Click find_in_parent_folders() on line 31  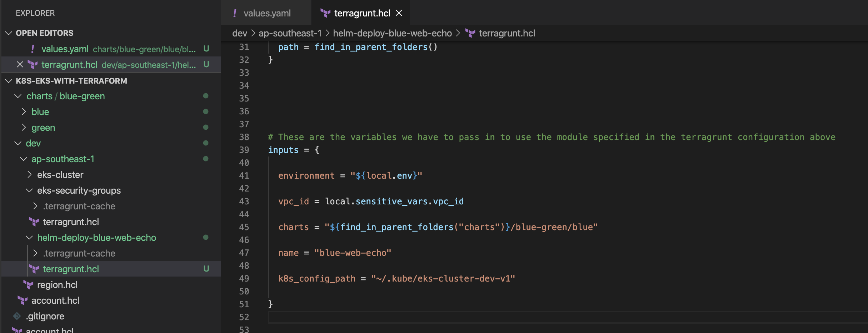[376, 47]
